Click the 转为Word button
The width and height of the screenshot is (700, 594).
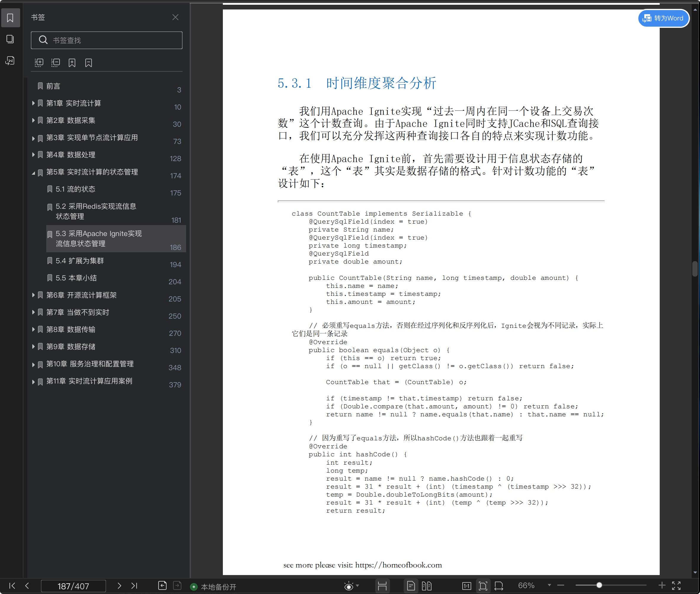(663, 18)
